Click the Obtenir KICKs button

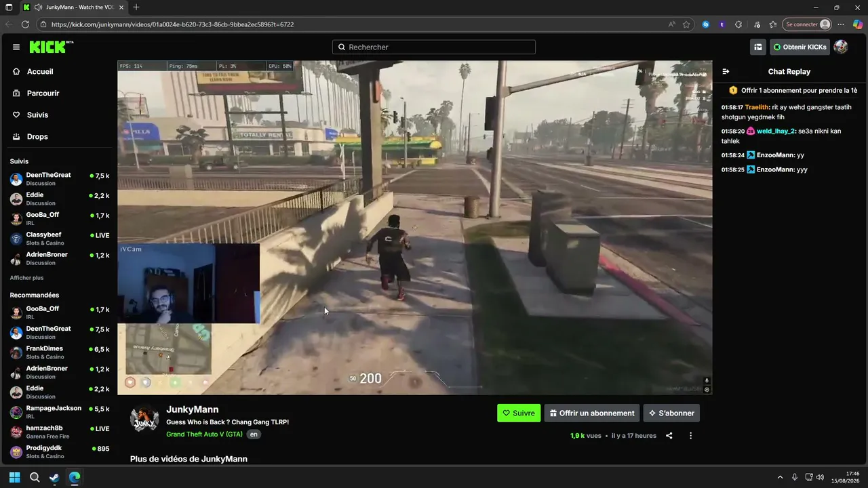click(800, 47)
